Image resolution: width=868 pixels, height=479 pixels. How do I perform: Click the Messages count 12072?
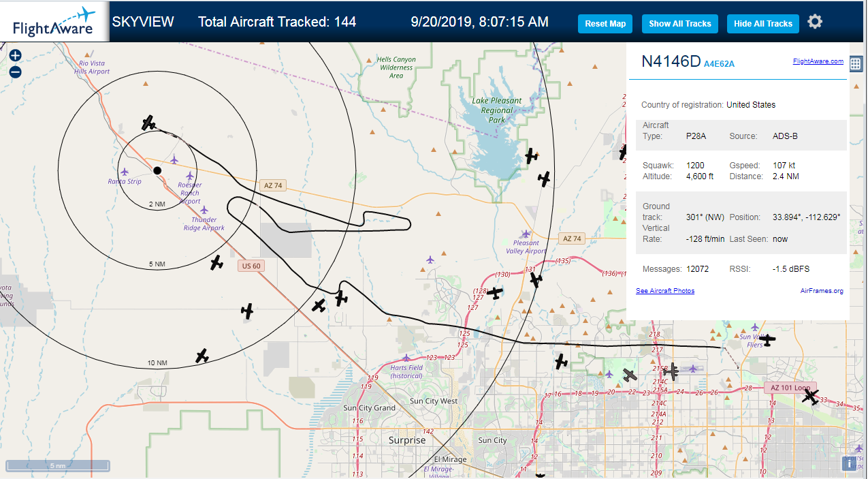point(697,269)
